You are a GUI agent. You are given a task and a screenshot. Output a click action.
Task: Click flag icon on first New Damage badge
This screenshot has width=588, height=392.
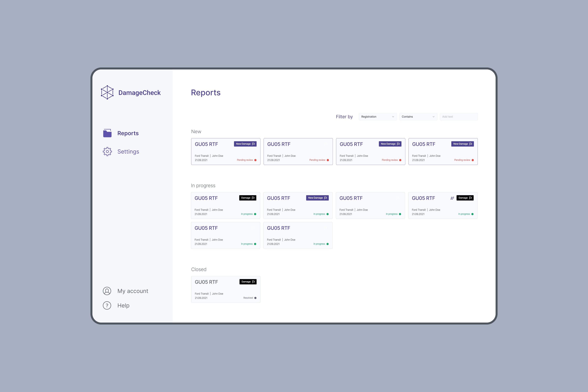pyautogui.click(x=253, y=144)
